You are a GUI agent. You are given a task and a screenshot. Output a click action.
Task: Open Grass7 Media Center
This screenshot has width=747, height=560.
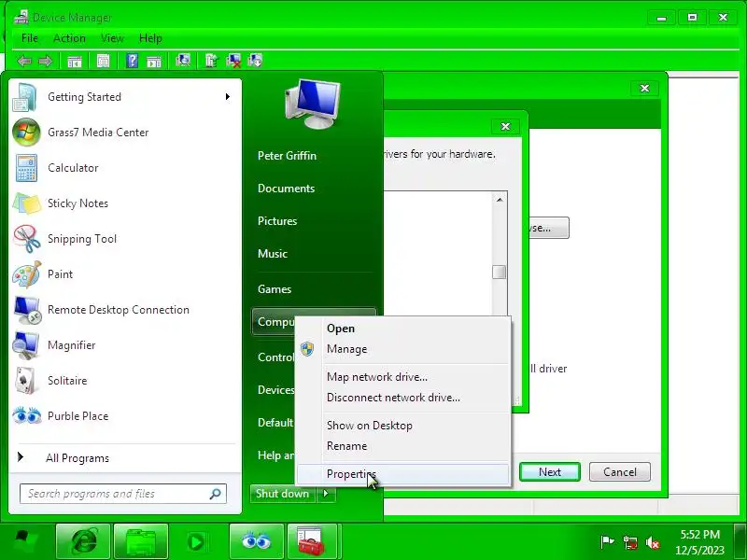[125, 133]
